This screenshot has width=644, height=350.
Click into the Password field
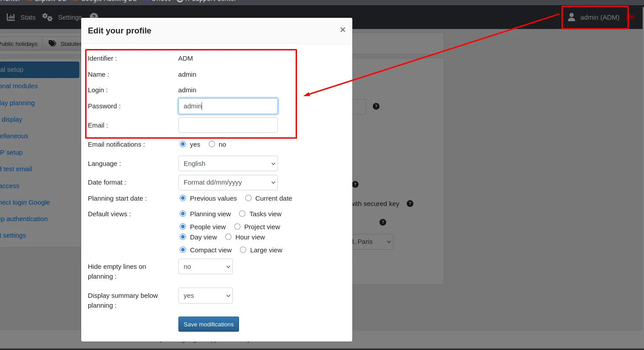pos(228,106)
